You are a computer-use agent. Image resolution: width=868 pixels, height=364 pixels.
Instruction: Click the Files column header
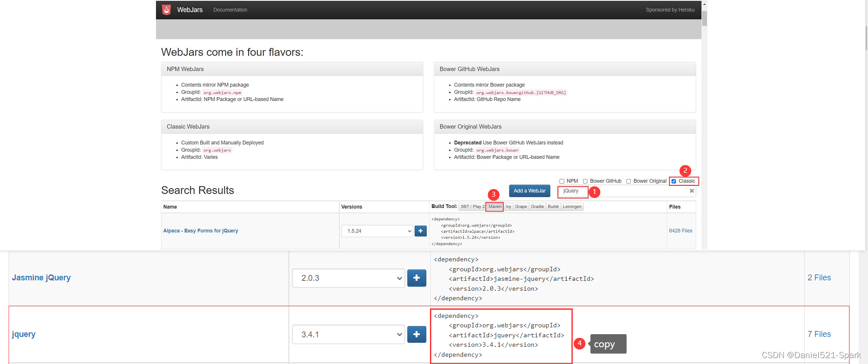click(x=675, y=207)
